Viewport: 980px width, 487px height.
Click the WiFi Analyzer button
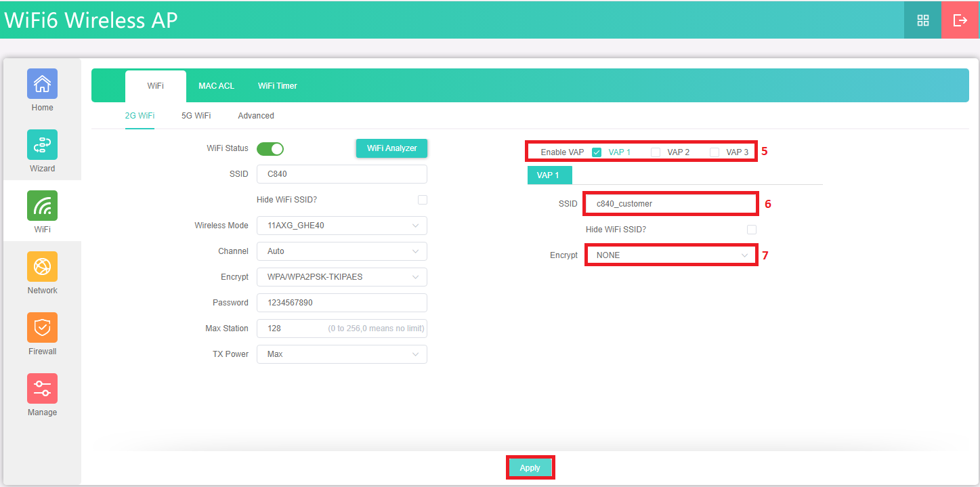tap(391, 148)
